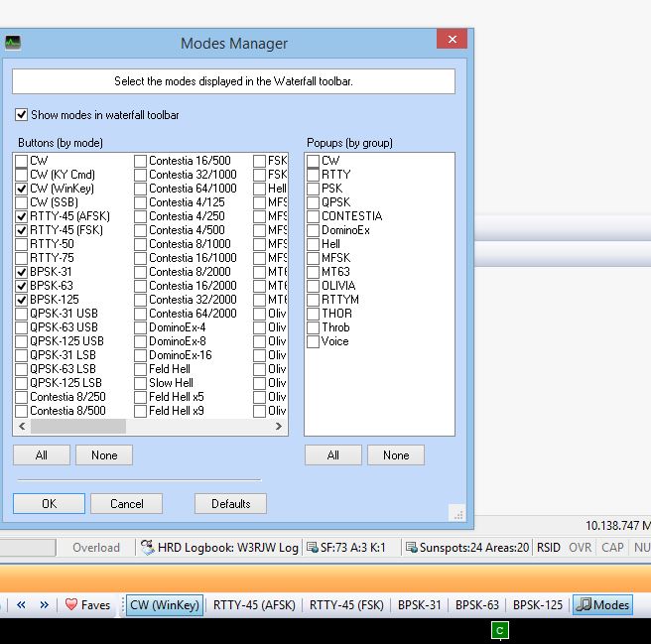Viewport: 651px width, 644px height.
Task: Check Contestia 64/2000 mode
Action: (x=140, y=314)
